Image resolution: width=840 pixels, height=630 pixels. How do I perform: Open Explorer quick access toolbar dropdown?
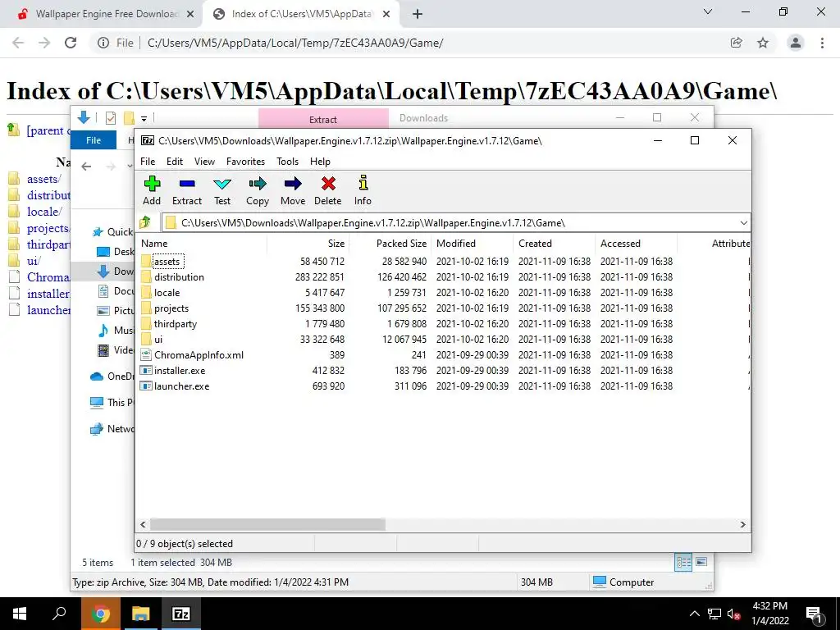[144, 118]
